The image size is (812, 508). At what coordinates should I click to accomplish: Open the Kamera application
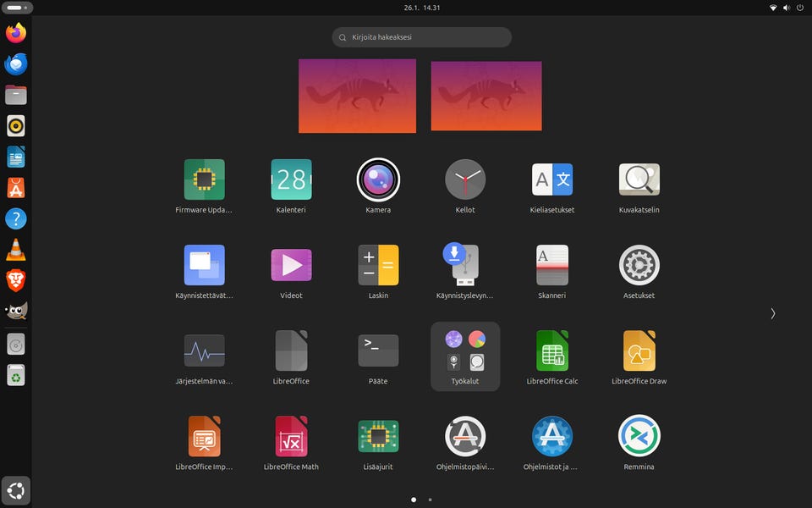pyautogui.click(x=378, y=179)
